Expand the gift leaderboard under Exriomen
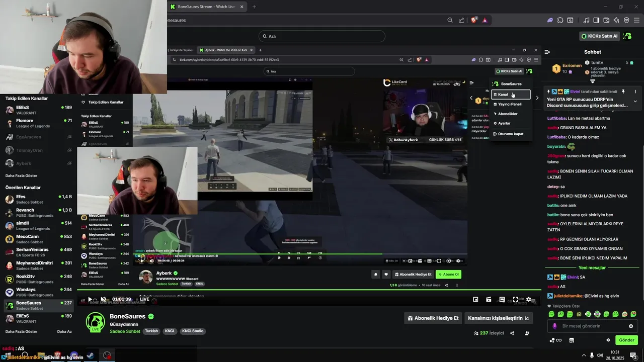Image resolution: width=644 pixels, height=362 pixels. (x=593, y=80)
